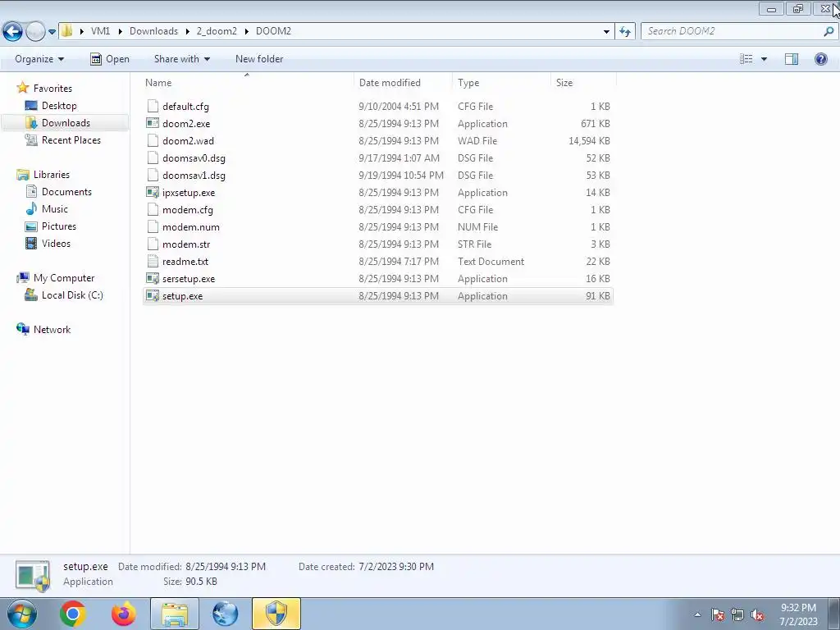The height and width of the screenshot is (630, 840).
Task: Open the Pictures library
Action: (59, 226)
